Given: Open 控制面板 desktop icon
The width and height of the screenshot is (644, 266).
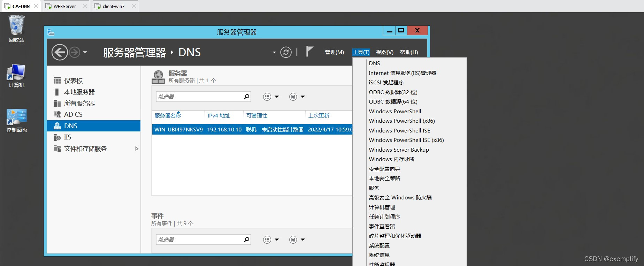Looking at the screenshot, I should 16,121.
